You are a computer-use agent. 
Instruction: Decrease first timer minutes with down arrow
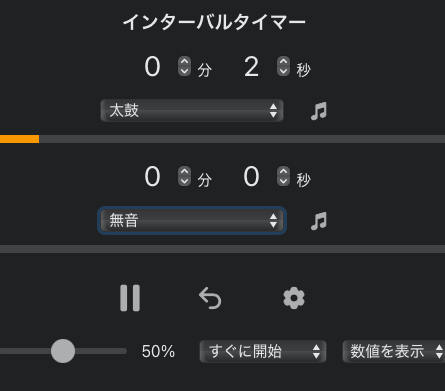tap(184, 71)
